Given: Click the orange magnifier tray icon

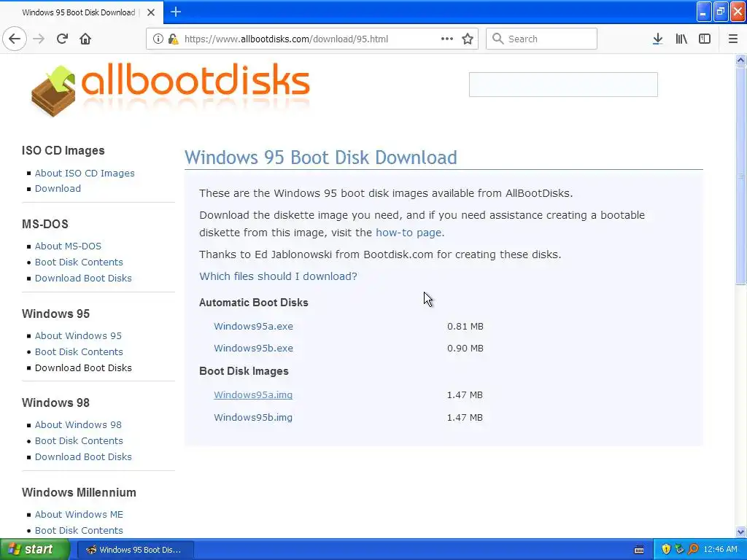Looking at the screenshot, I should pos(693,549).
